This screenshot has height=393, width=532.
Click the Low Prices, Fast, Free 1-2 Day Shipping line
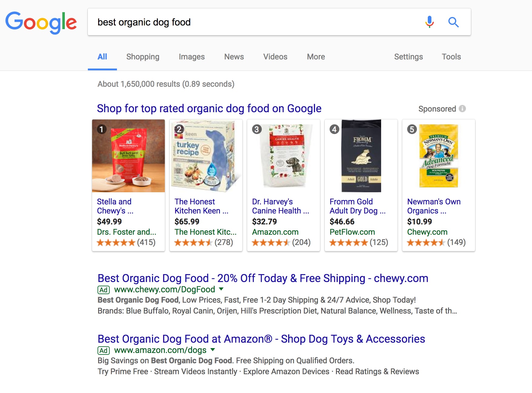pyautogui.click(x=257, y=300)
